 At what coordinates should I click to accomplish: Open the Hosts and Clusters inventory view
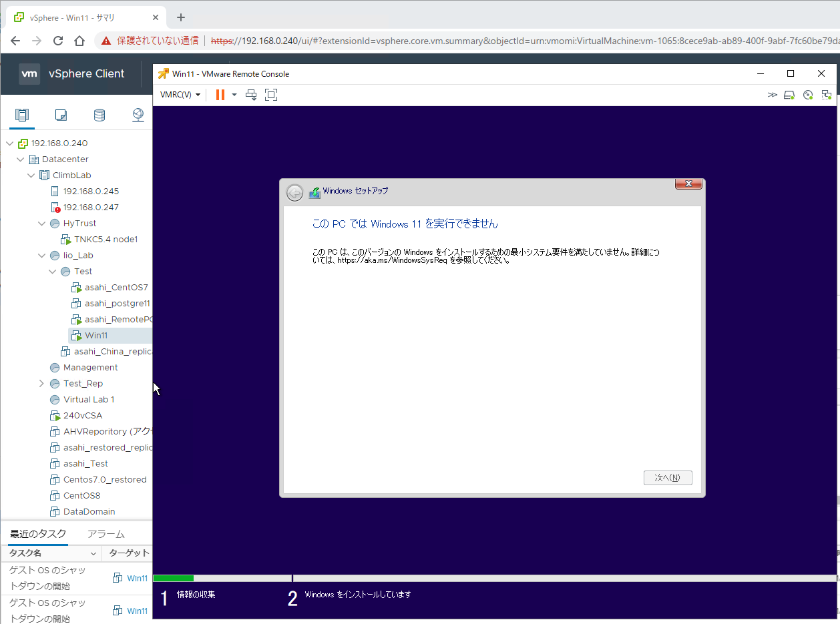(x=23, y=115)
